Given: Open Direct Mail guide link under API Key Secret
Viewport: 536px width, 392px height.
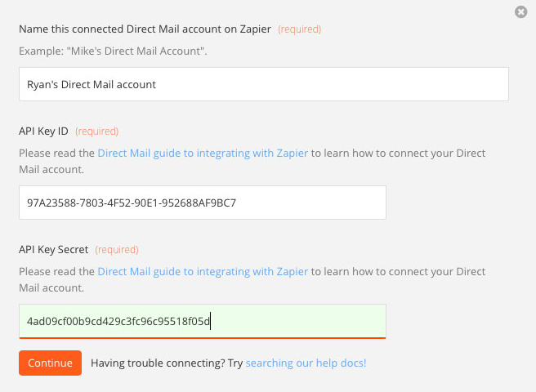Looking at the screenshot, I should click(x=203, y=271).
